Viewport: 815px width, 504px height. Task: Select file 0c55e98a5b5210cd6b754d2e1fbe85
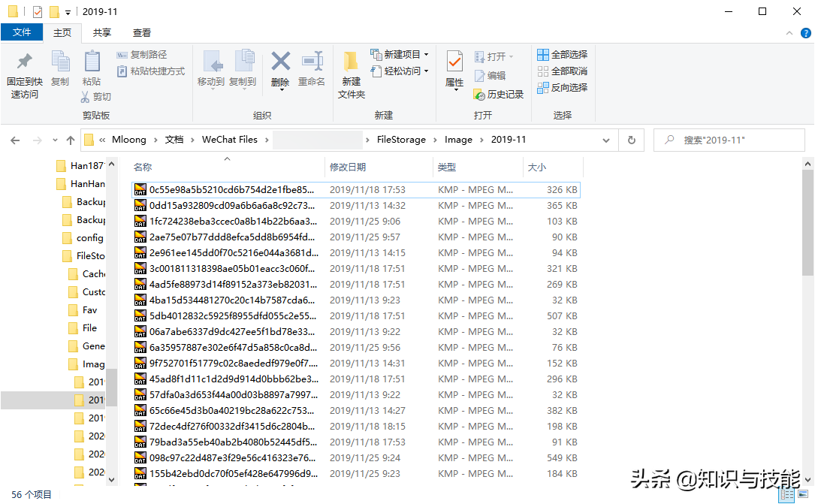point(231,190)
